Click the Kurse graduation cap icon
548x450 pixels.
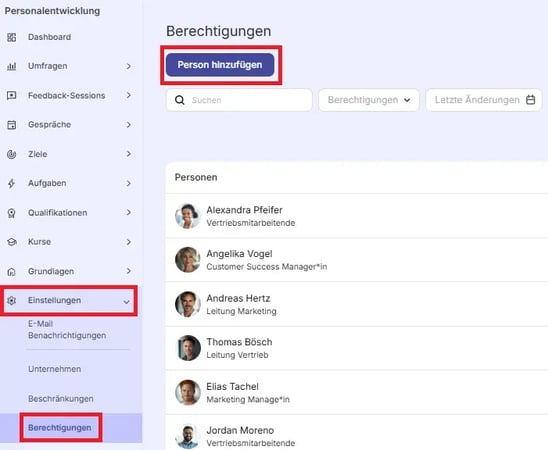coord(12,242)
